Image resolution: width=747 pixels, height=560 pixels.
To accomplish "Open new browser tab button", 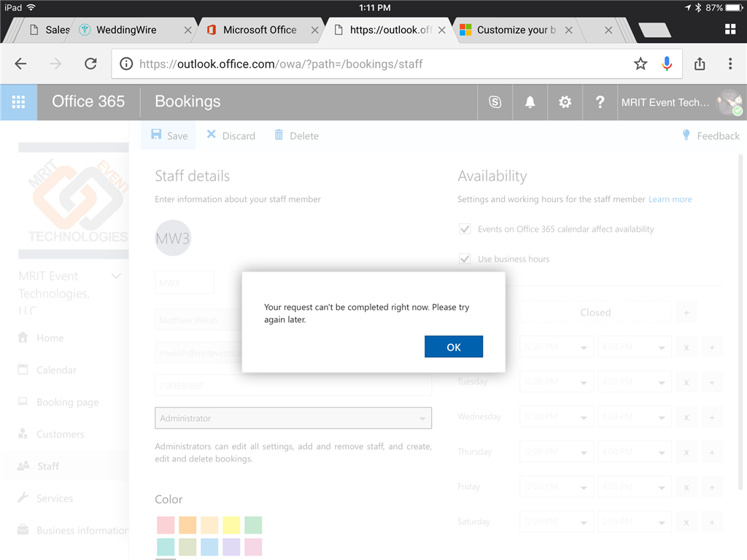I will pos(654,30).
